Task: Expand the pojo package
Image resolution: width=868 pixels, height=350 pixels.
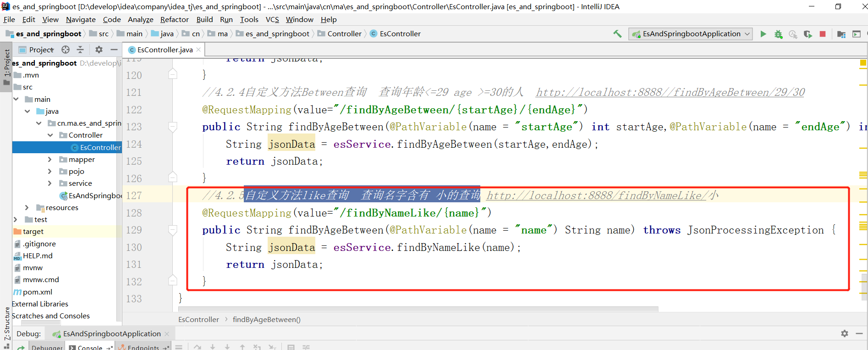Action: (50, 171)
